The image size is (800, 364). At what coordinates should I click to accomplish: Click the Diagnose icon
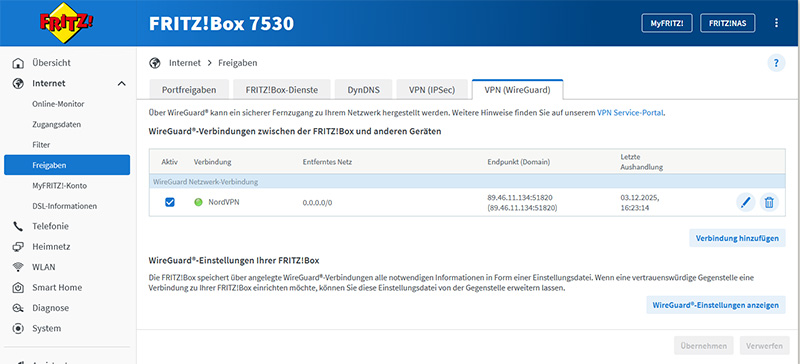coord(18,308)
